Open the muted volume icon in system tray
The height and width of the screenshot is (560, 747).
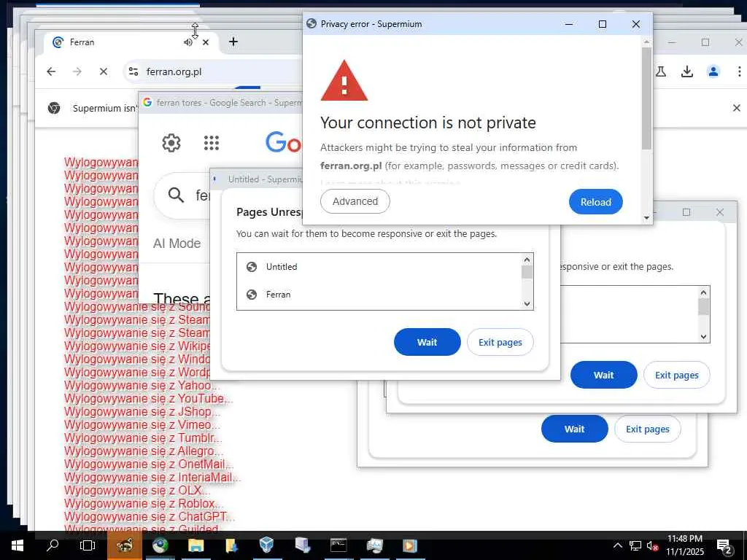(652, 545)
